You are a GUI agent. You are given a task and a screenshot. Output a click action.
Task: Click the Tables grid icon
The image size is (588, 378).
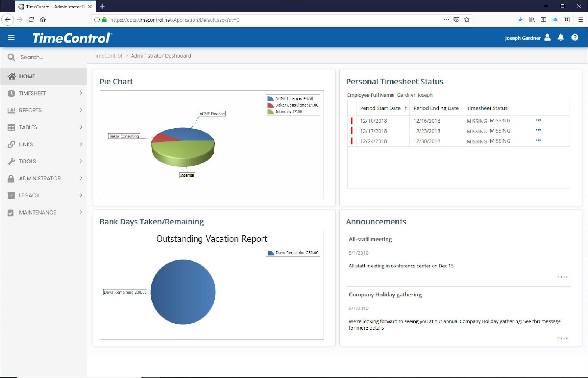pyautogui.click(x=11, y=127)
